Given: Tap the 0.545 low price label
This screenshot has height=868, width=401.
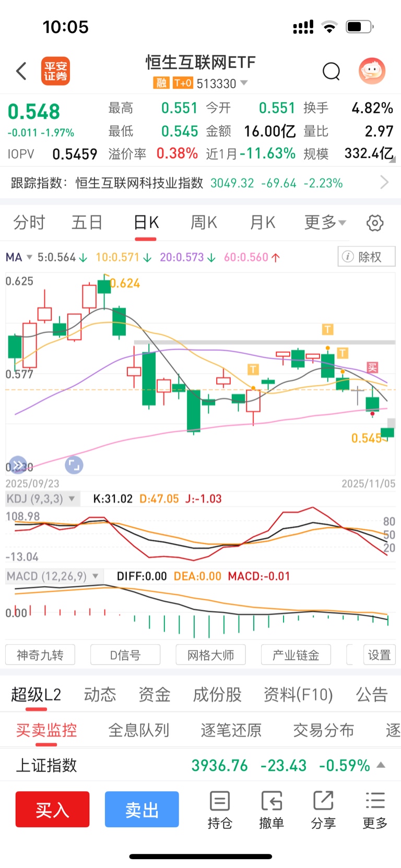Looking at the screenshot, I should (x=367, y=438).
